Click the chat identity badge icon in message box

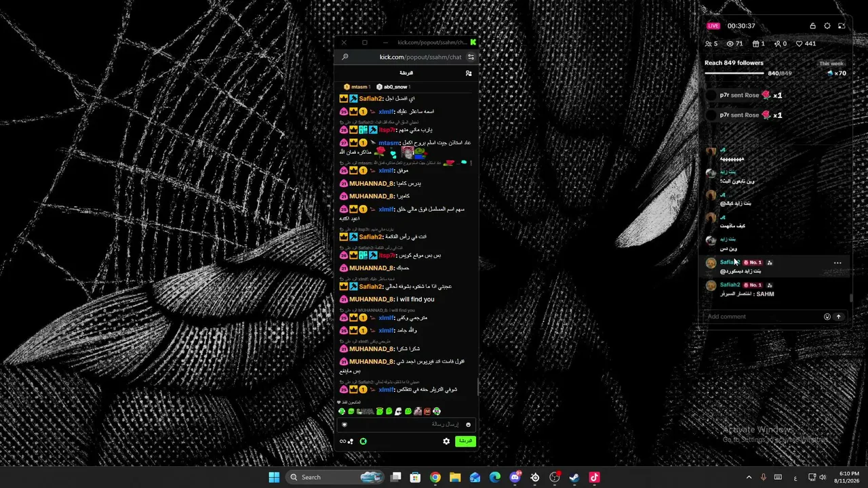tap(344, 425)
